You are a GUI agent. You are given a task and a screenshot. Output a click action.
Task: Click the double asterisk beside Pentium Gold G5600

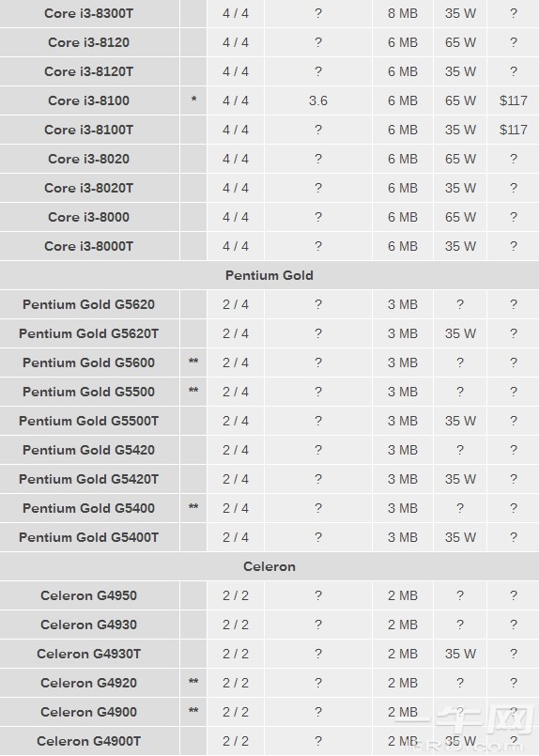coord(193,362)
